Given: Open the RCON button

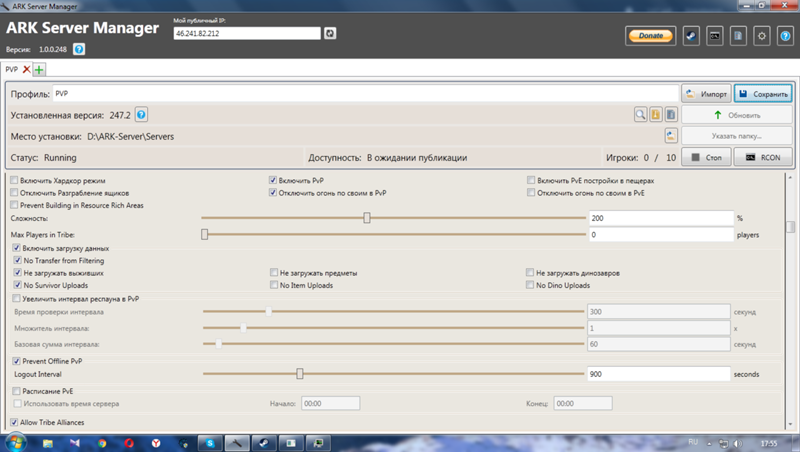Looking at the screenshot, I should click(763, 157).
